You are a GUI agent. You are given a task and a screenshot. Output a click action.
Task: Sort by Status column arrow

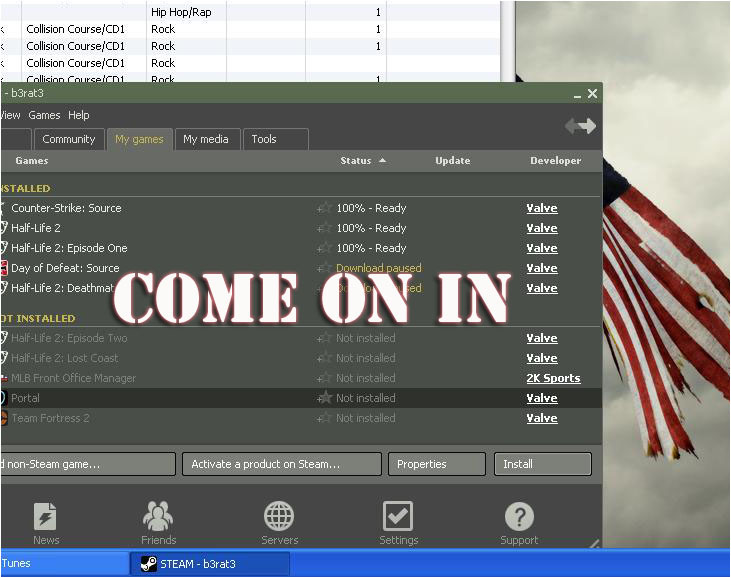tap(382, 160)
